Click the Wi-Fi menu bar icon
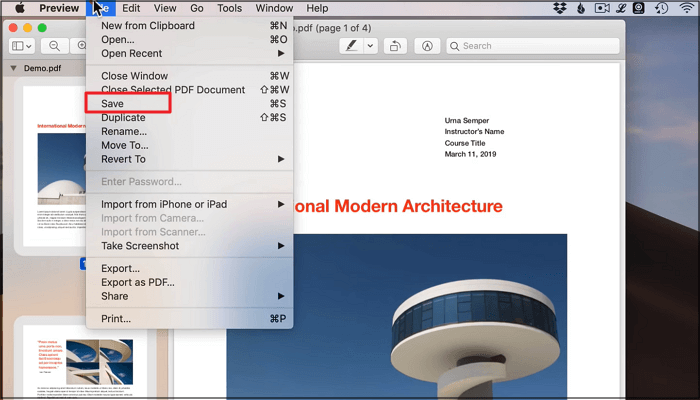Viewport: 700px width, 400px height. click(x=686, y=8)
